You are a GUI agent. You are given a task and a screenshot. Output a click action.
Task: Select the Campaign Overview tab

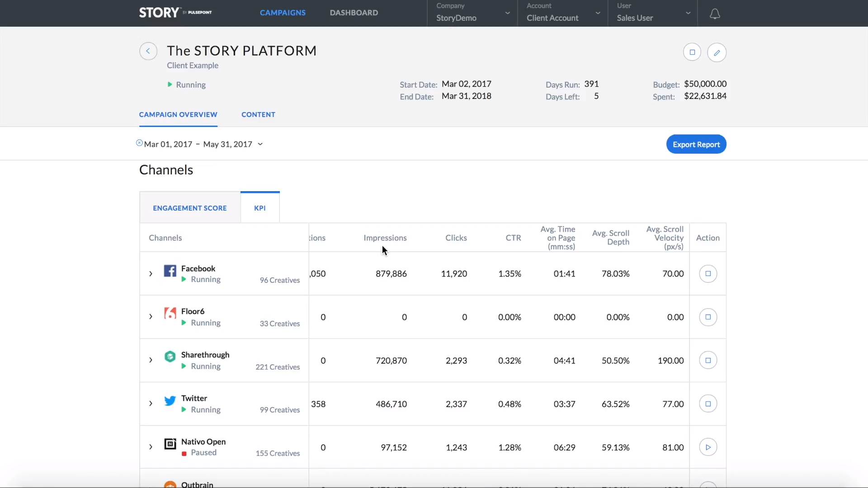point(178,114)
